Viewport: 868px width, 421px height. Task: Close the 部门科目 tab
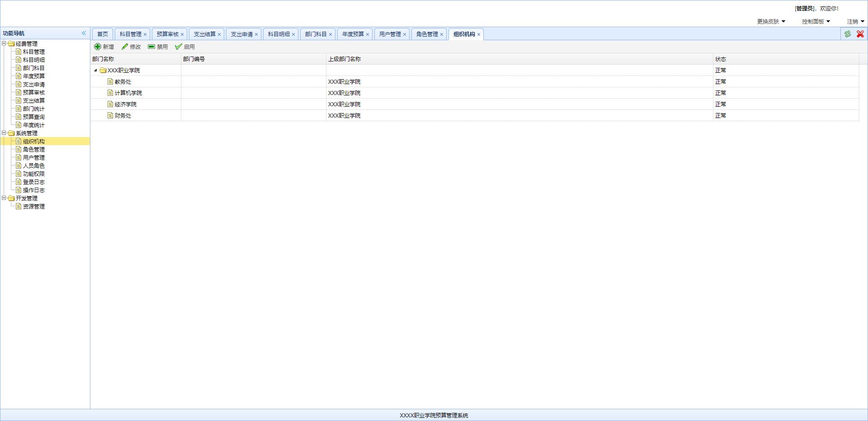click(330, 34)
